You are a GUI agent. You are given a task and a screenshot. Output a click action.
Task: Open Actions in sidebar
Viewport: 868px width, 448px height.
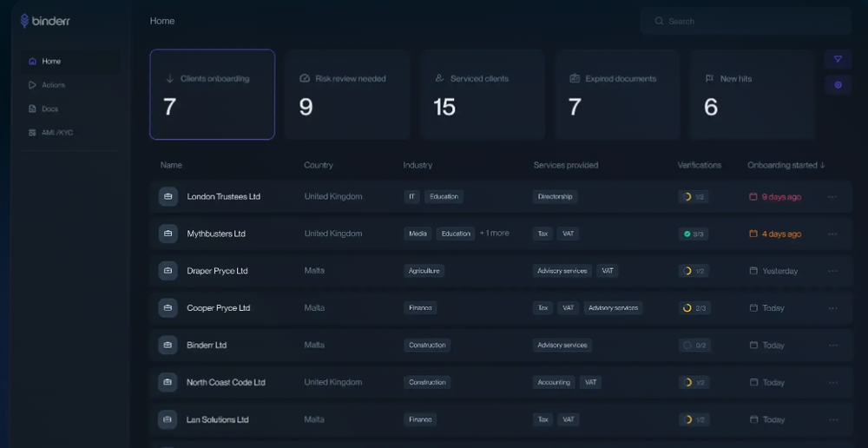[71, 85]
